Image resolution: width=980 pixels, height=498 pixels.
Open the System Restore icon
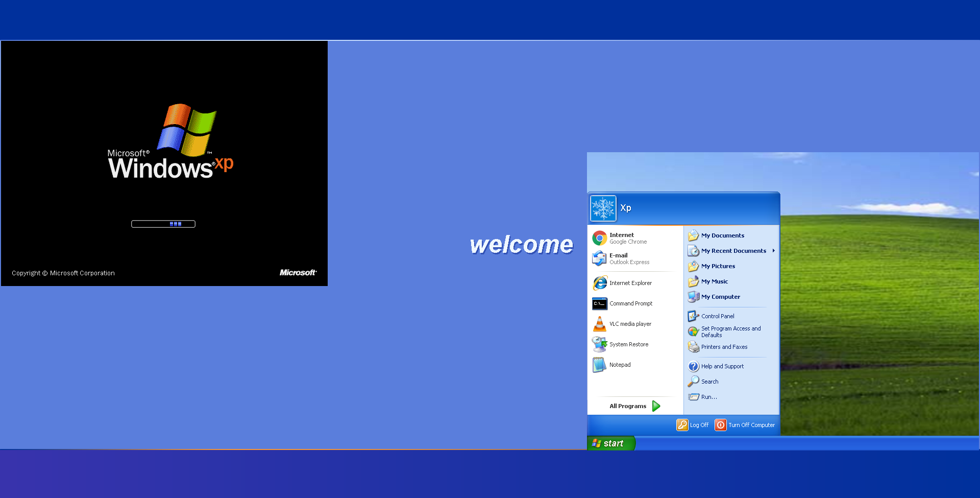tap(599, 344)
